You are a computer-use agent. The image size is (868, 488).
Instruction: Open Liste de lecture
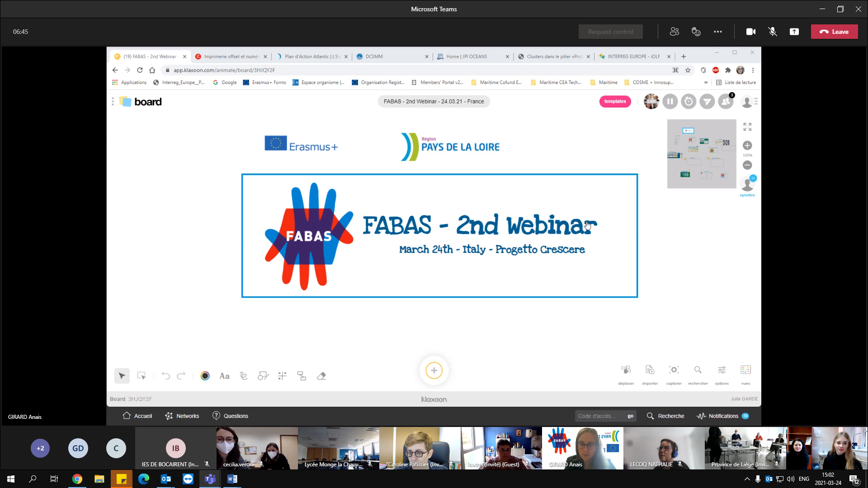point(736,82)
